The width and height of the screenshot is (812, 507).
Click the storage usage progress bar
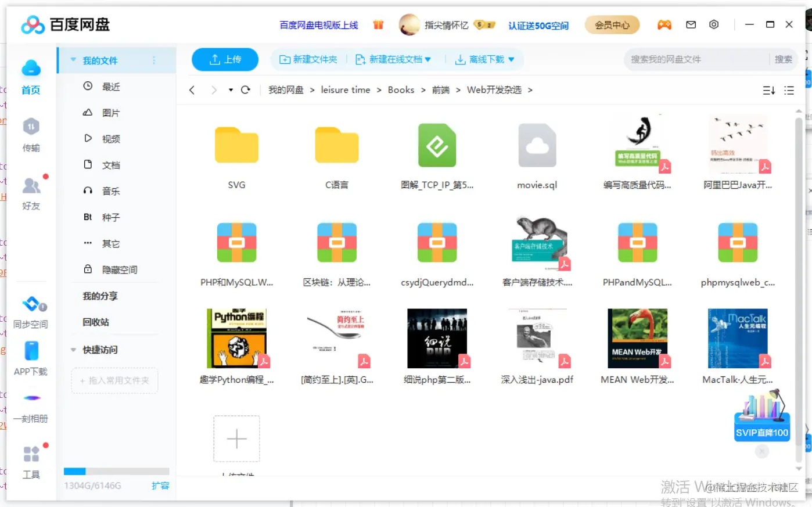tap(117, 472)
